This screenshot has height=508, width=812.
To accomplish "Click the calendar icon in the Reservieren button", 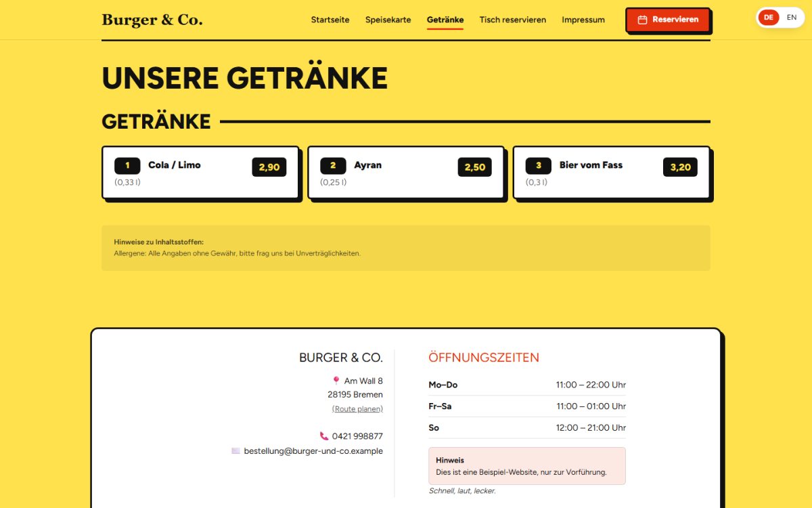I will click(x=643, y=20).
